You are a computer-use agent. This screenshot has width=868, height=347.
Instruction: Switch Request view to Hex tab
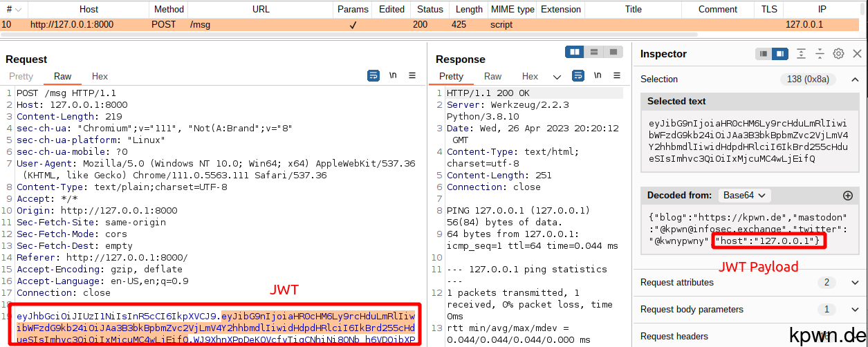[x=100, y=77]
